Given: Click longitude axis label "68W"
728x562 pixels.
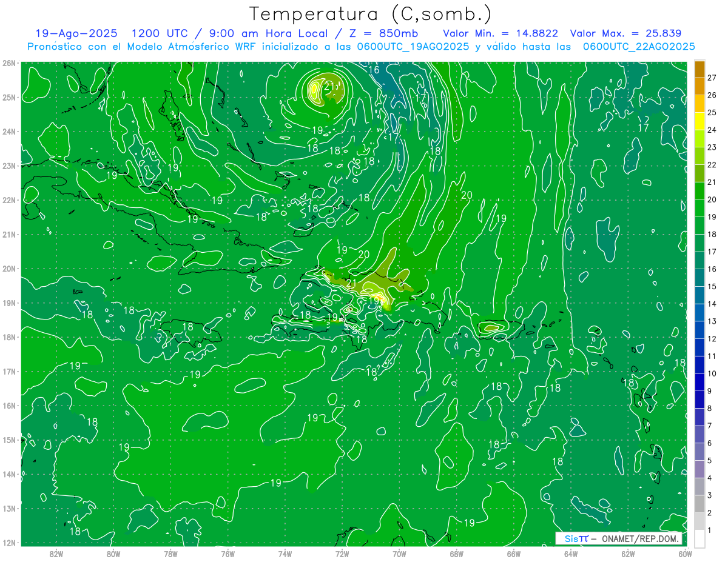Looking at the screenshot, I should click(x=457, y=554).
